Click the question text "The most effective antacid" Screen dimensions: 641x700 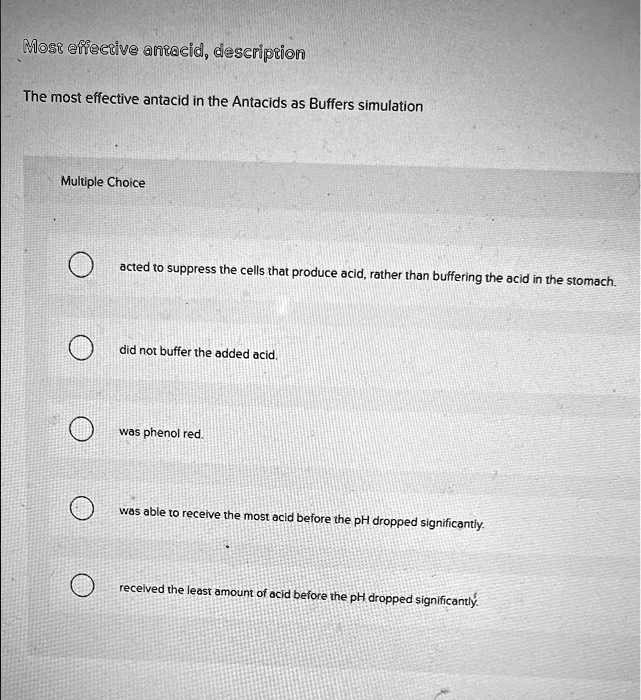[x=222, y=104]
